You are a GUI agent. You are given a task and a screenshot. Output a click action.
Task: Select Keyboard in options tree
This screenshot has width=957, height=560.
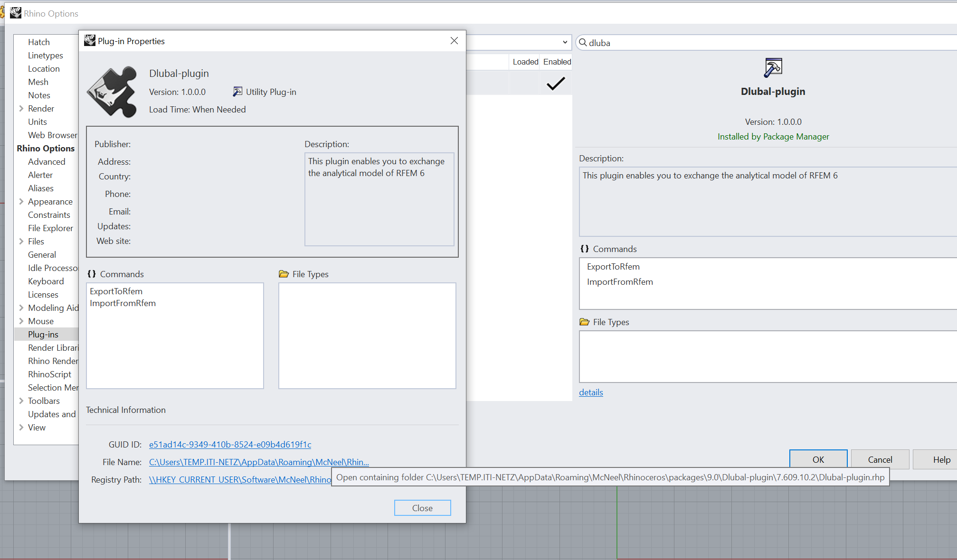coord(46,281)
